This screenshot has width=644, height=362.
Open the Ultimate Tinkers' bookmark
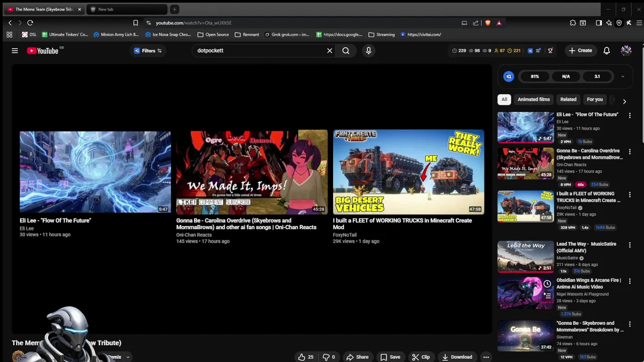tap(65, 35)
